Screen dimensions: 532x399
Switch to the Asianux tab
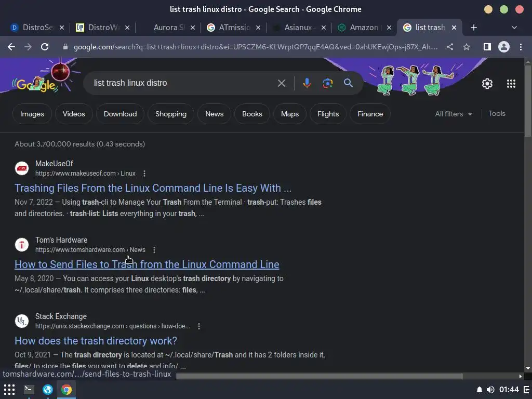coord(300,28)
